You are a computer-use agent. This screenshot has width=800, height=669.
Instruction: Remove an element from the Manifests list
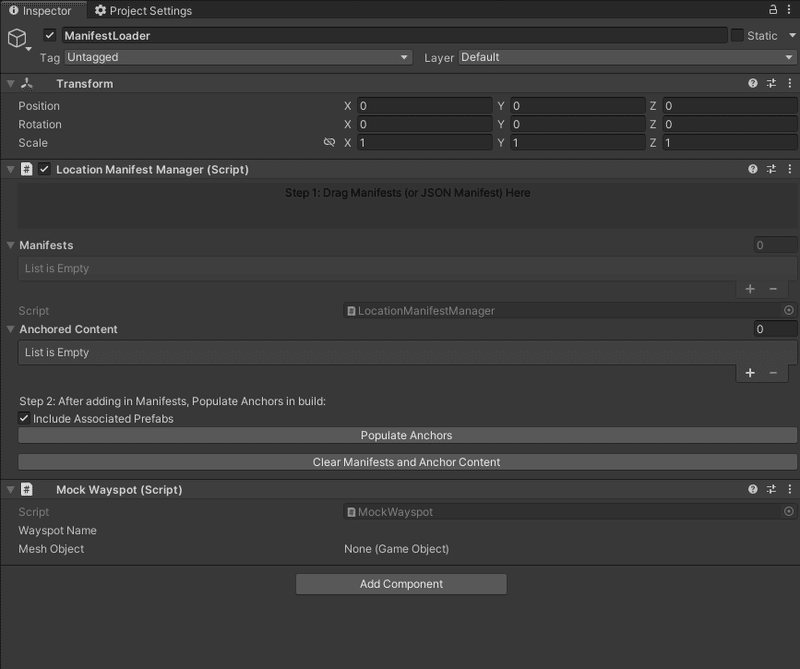(x=773, y=289)
